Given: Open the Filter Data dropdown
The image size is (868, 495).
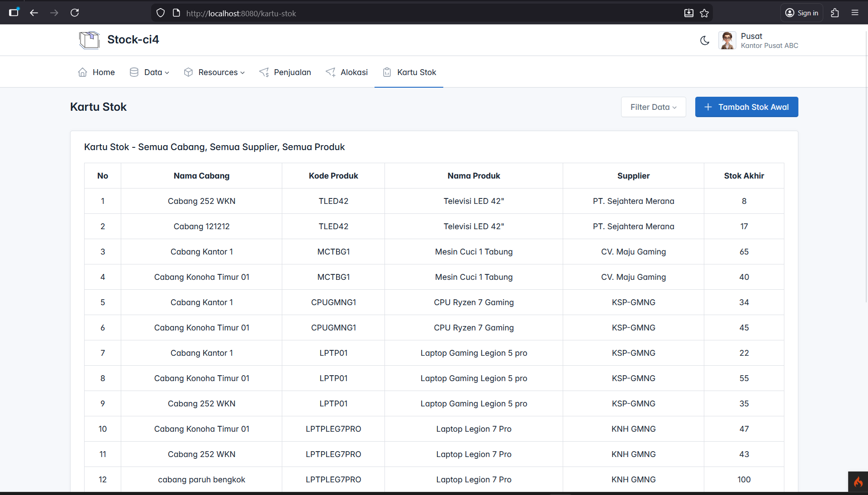Looking at the screenshot, I should pos(653,107).
